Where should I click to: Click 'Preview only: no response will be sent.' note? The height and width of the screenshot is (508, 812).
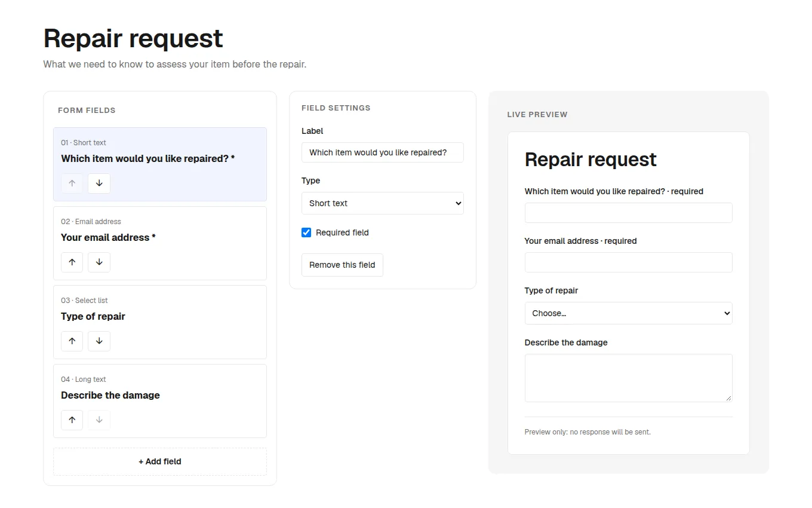(588, 432)
